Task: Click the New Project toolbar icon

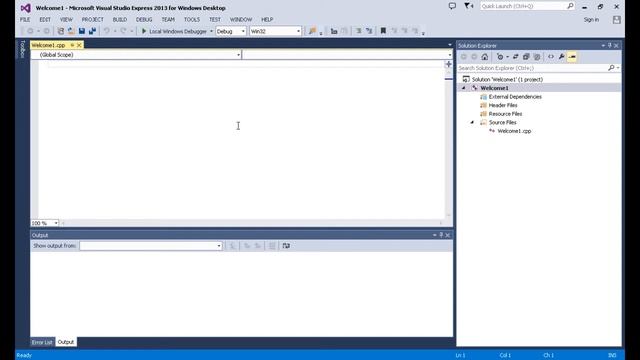Action: click(x=60, y=31)
